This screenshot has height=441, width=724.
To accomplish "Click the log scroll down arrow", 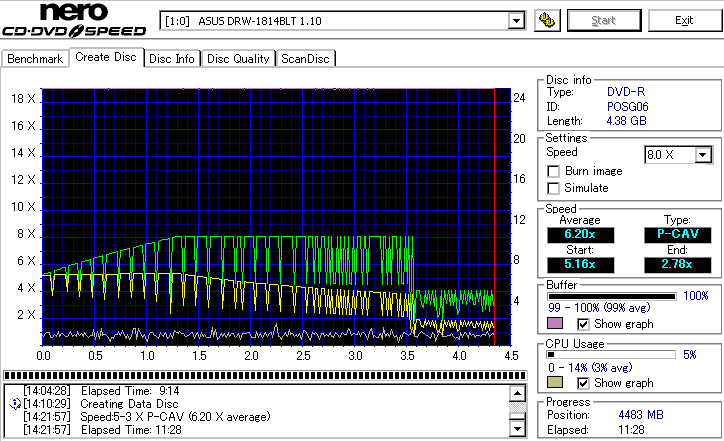I will [x=518, y=429].
